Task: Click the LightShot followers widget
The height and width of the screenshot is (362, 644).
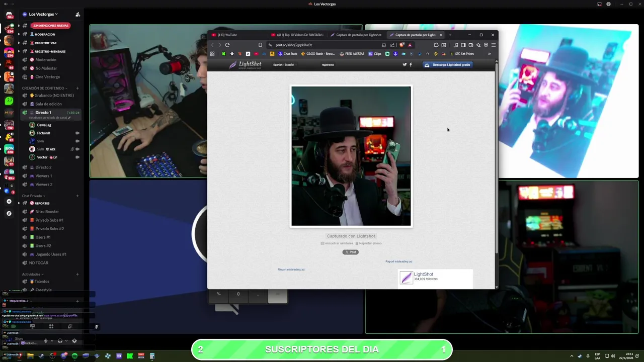Action: (x=435, y=278)
